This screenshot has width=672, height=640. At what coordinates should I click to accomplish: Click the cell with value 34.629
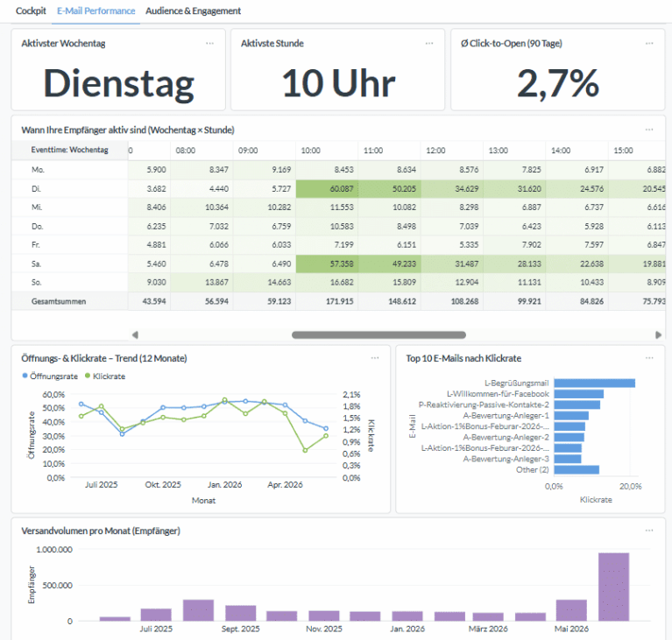pos(452,188)
